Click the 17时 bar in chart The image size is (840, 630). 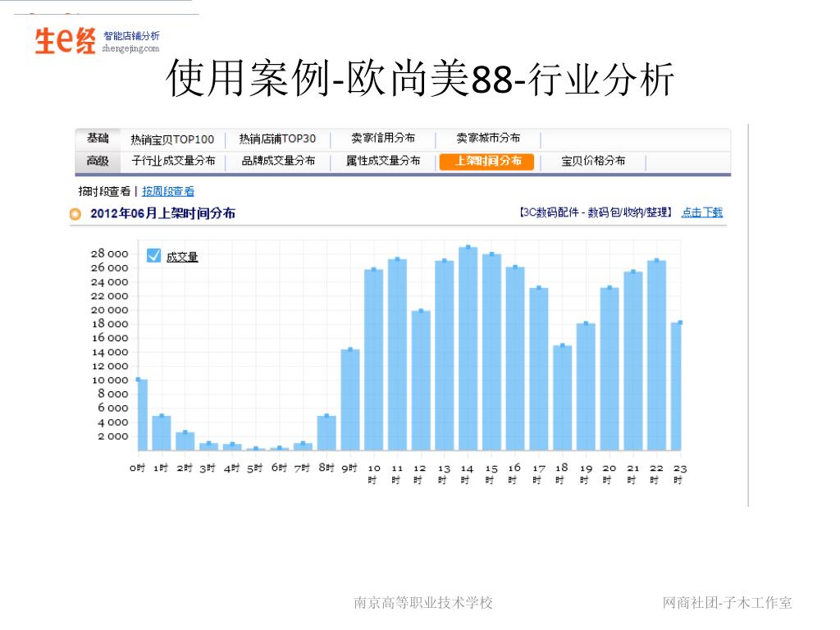click(x=538, y=369)
